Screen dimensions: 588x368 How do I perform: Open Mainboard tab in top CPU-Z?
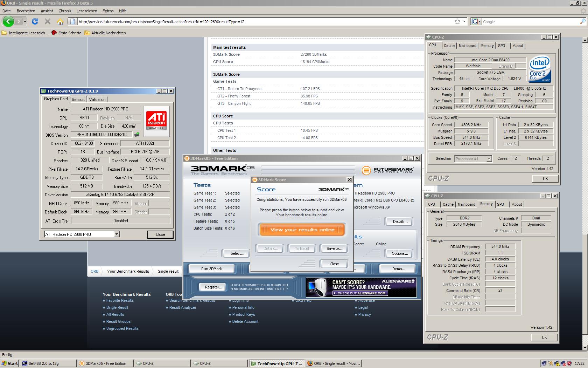tap(467, 46)
